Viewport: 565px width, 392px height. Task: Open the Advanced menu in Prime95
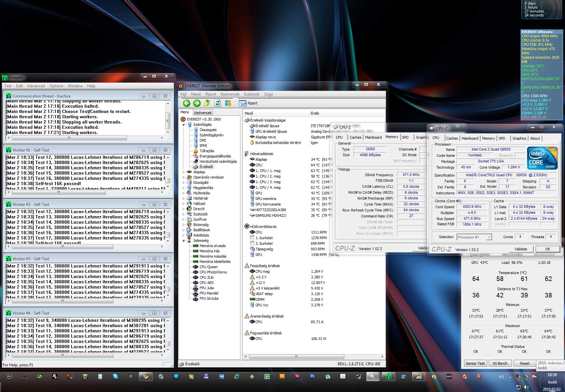coord(36,86)
